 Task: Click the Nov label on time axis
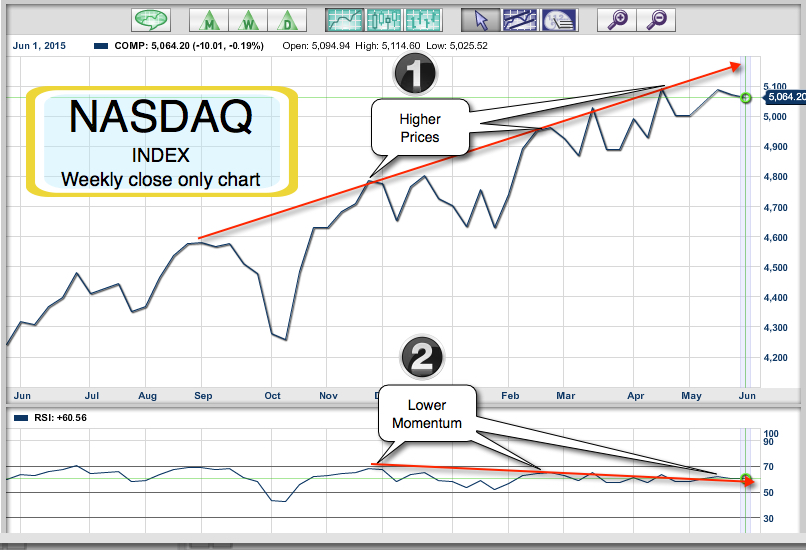[x=328, y=396]
